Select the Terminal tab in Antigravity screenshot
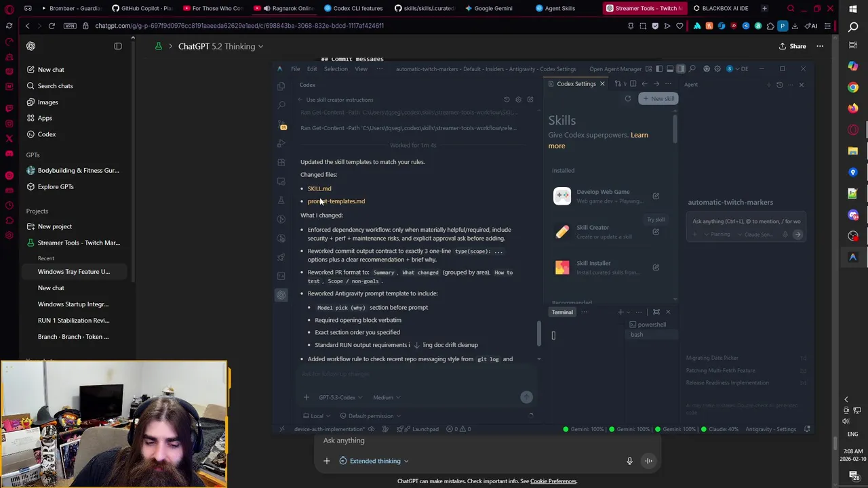The width and height of the screenshot is (868, 488). [x=562, y=312]
